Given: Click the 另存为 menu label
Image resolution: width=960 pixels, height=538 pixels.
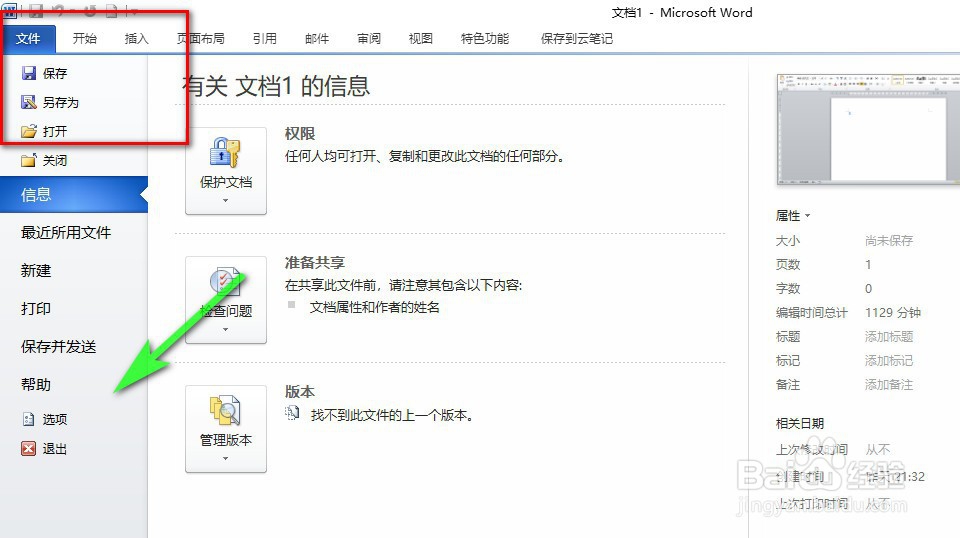Looking at the screenshot, I should pos(61,102).
